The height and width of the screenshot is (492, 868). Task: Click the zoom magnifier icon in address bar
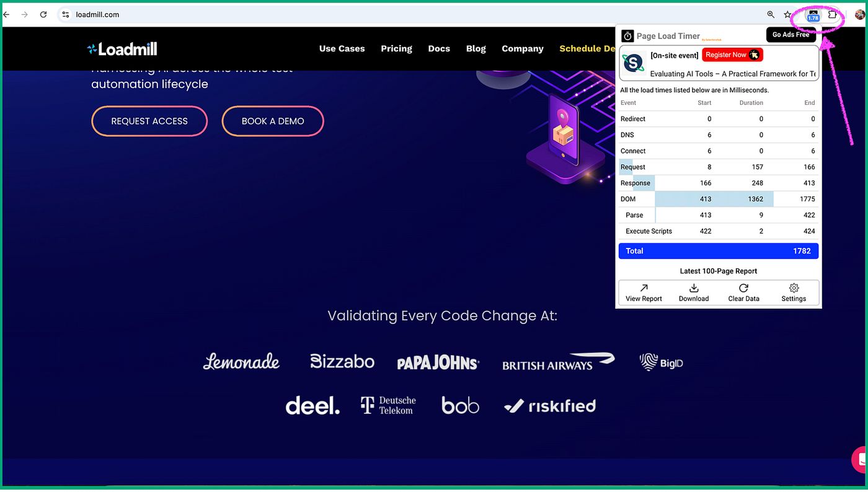coord(771,14)
